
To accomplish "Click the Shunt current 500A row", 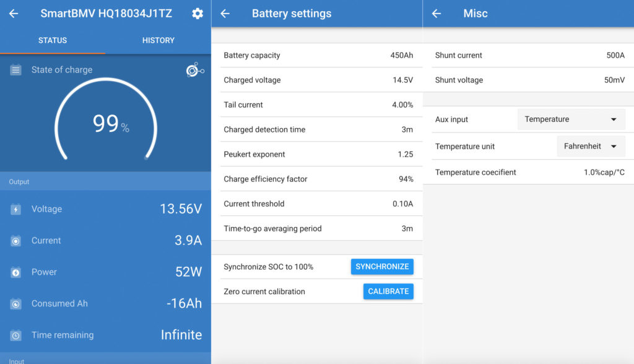I will (x=529, y=55).
